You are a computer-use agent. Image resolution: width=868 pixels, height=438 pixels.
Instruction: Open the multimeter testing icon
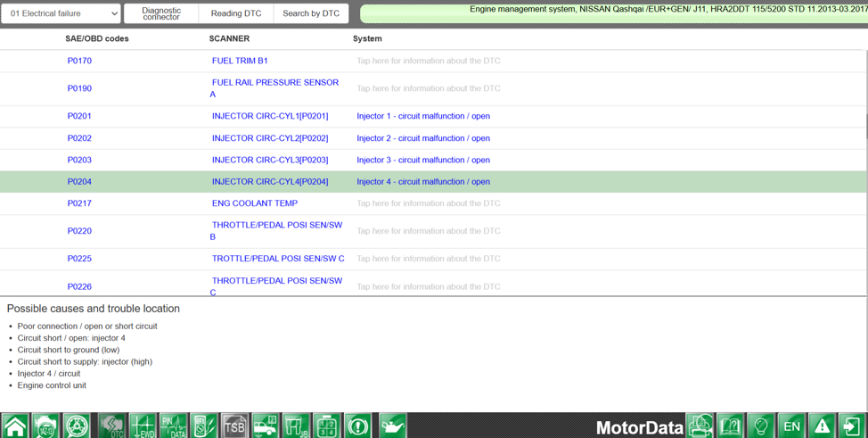(x=204, y=426)
